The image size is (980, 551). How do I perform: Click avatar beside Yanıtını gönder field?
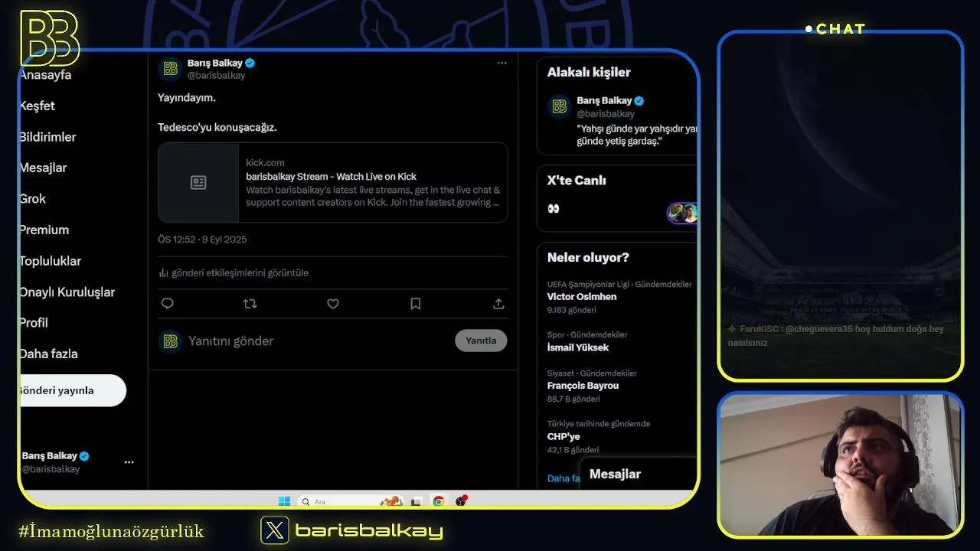click(x=170, y=341)
